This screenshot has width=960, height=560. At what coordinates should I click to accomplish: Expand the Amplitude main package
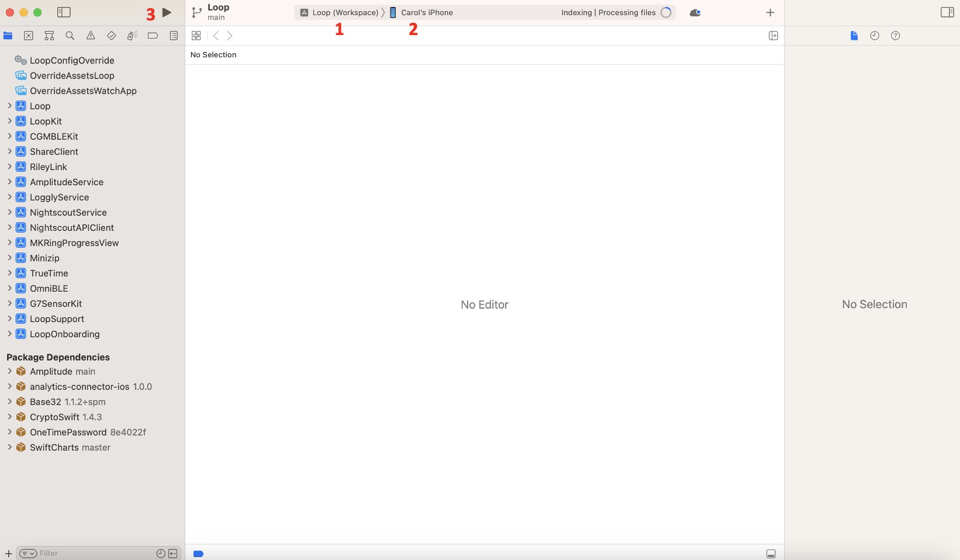[9, 371]
